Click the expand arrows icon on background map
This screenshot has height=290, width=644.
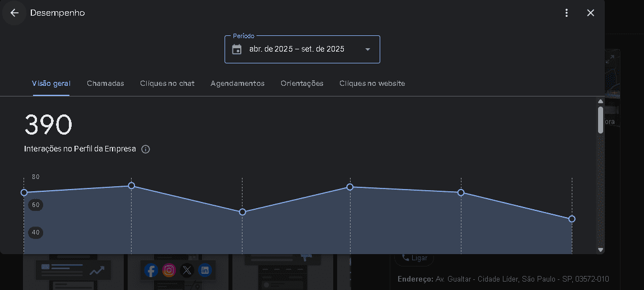pos(610,59)
